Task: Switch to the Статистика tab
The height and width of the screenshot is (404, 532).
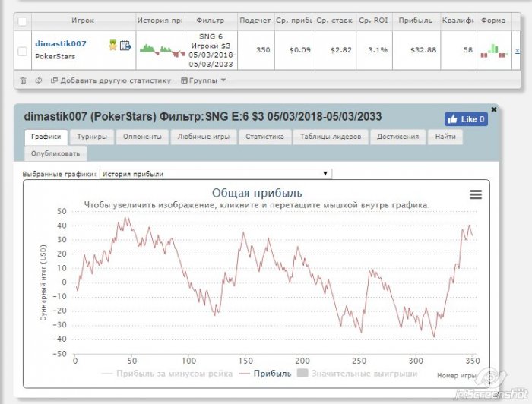Action: [265, 137]
